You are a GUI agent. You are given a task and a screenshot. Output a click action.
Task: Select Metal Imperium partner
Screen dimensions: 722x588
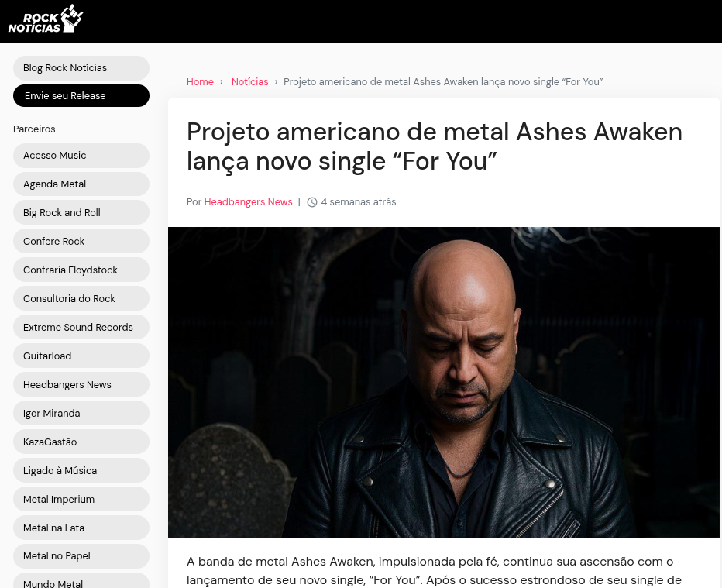(81, 500)
